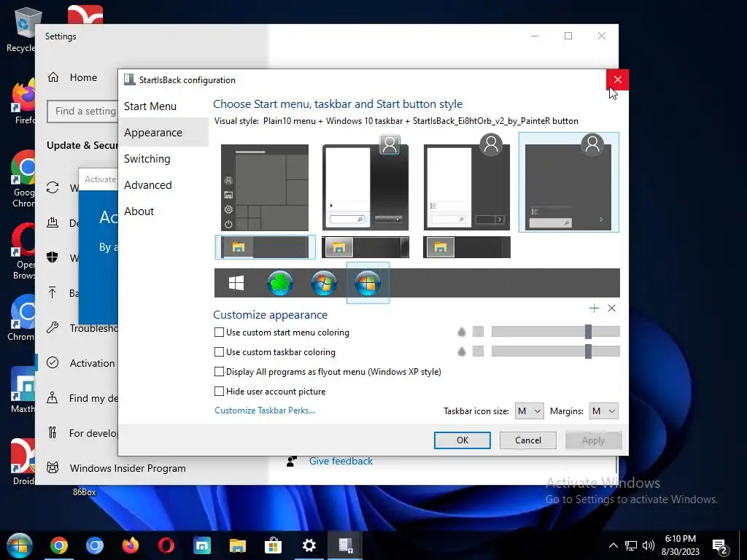Select the Ei8htOrb colorful start button
Image resolution: width=747 pixels, height=560 pixels.
click(368, 283)
